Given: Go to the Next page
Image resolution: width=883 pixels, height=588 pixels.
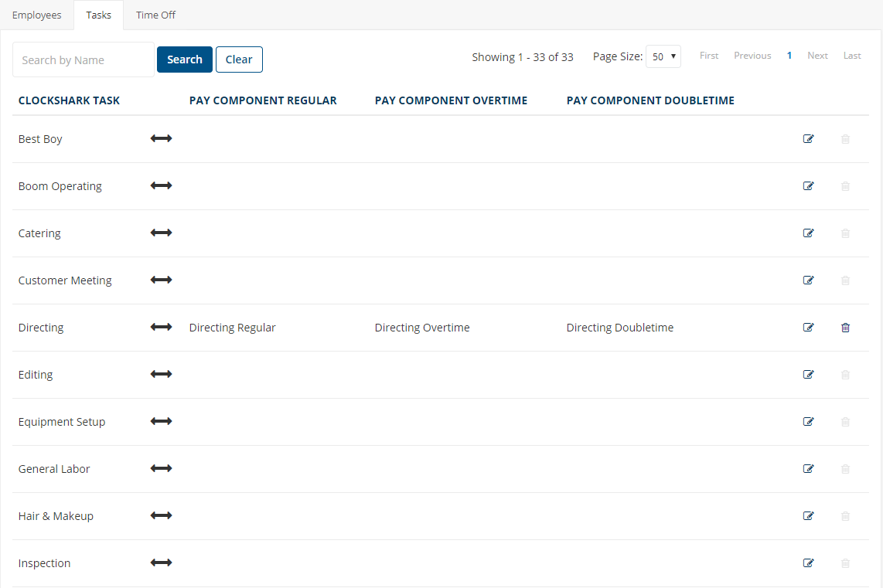Looking at the screenshot, I should coord(817,55).
